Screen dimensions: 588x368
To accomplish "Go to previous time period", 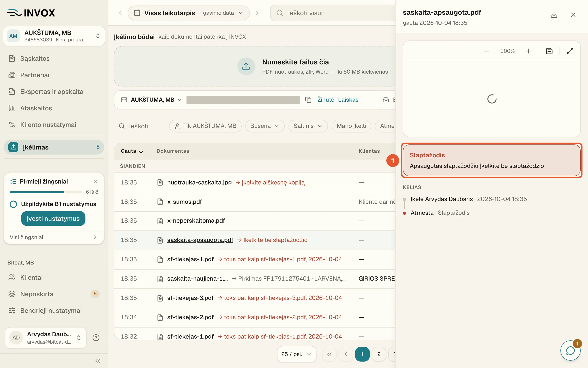I will (x=120, y=13).
